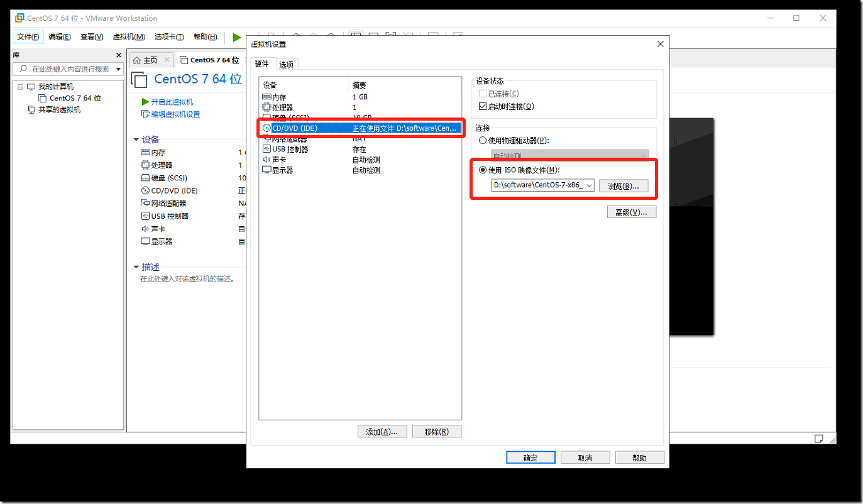The image size is (863, 504).
Task: Select 显示器 row in the hardware list
Action: coord(360,170)
